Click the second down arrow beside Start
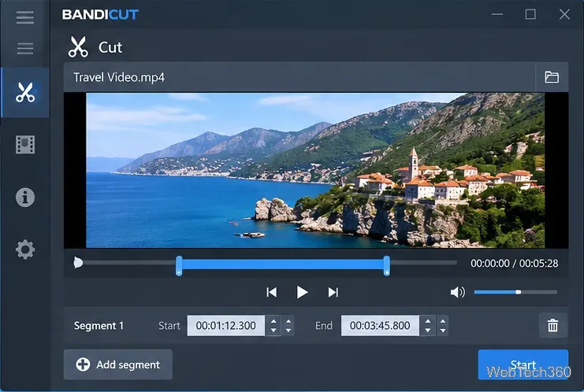 [288, 331]
